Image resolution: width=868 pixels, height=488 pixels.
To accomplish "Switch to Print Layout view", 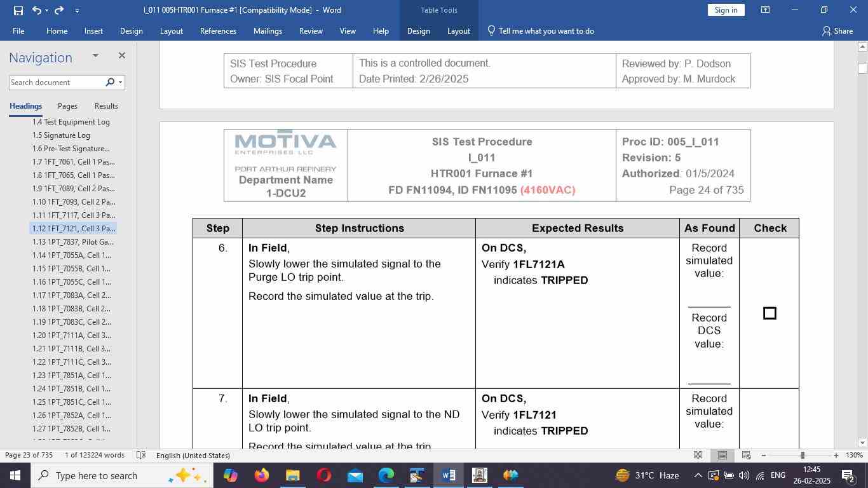I will (722, 455).
